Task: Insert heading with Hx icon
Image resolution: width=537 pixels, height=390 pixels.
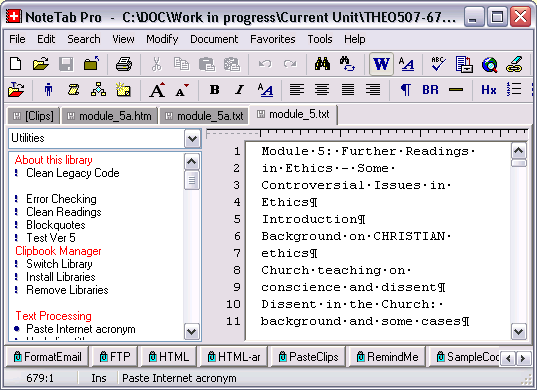Action: point(489,90)
